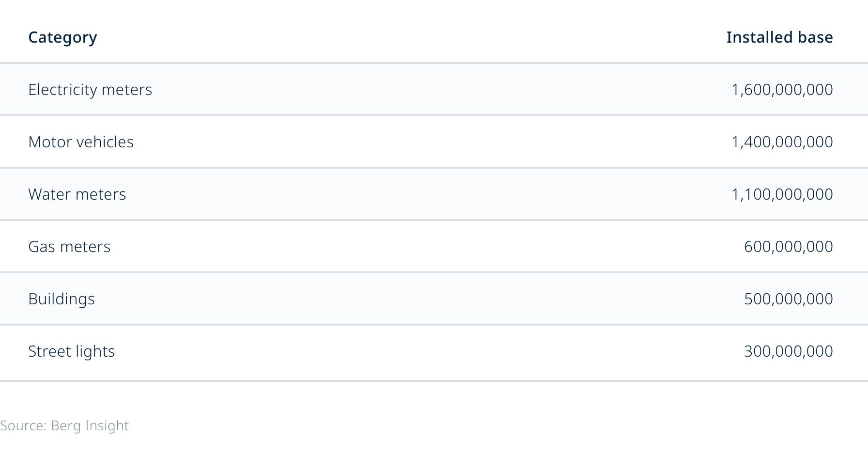Select the Electricity meters row label

(x=90, y=90)
